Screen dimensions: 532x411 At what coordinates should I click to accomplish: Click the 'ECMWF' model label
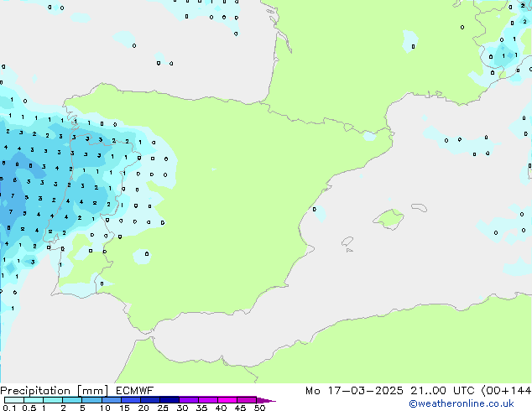(135, 391)
